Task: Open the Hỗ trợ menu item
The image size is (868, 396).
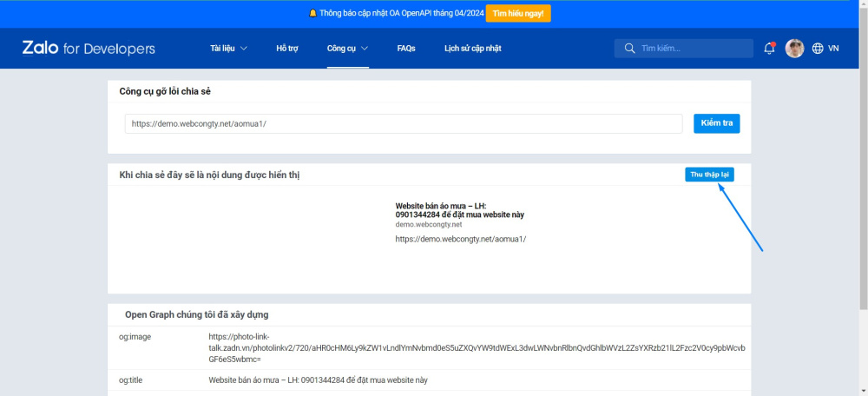Action: [287, 49]
